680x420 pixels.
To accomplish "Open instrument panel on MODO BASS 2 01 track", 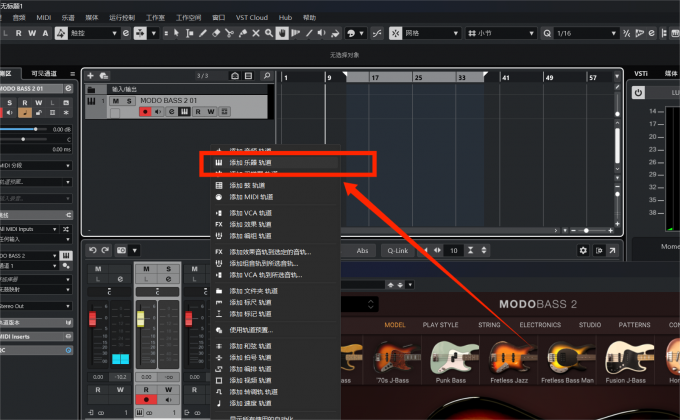I will 184,112.
